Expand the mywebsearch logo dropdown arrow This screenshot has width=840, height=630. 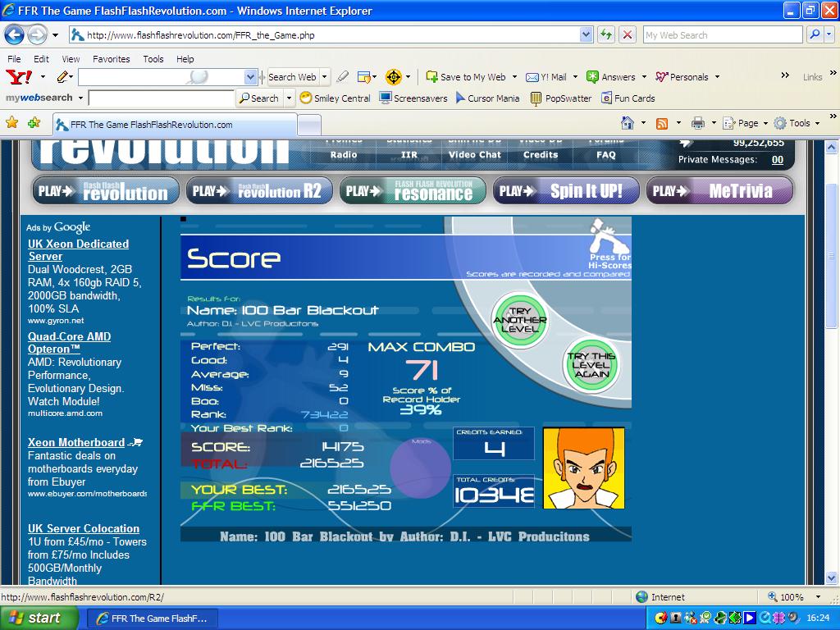tap(80, 98)
